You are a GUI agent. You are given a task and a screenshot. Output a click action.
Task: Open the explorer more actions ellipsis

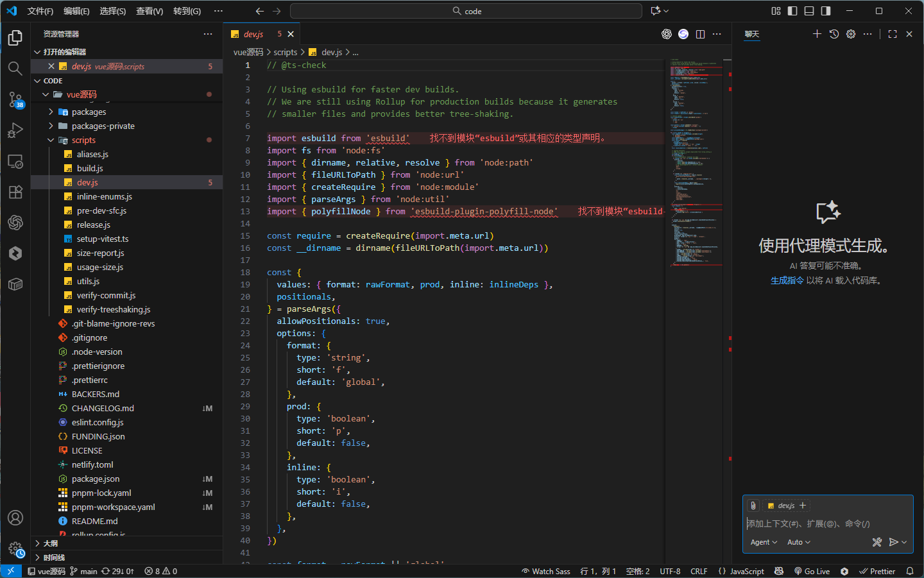tap(208, 34)
